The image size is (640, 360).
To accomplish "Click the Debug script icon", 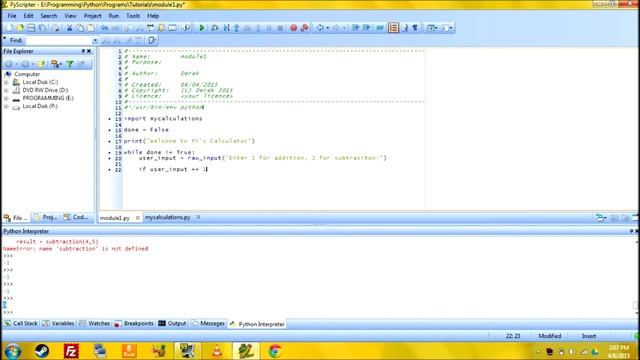I will 215,28.
